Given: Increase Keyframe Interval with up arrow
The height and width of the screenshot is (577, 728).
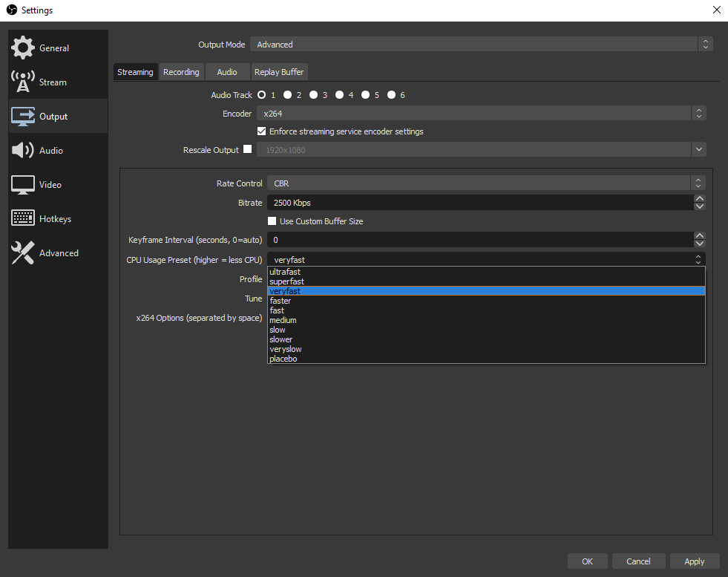Looking at the screenshot, I should coord(699,236).
